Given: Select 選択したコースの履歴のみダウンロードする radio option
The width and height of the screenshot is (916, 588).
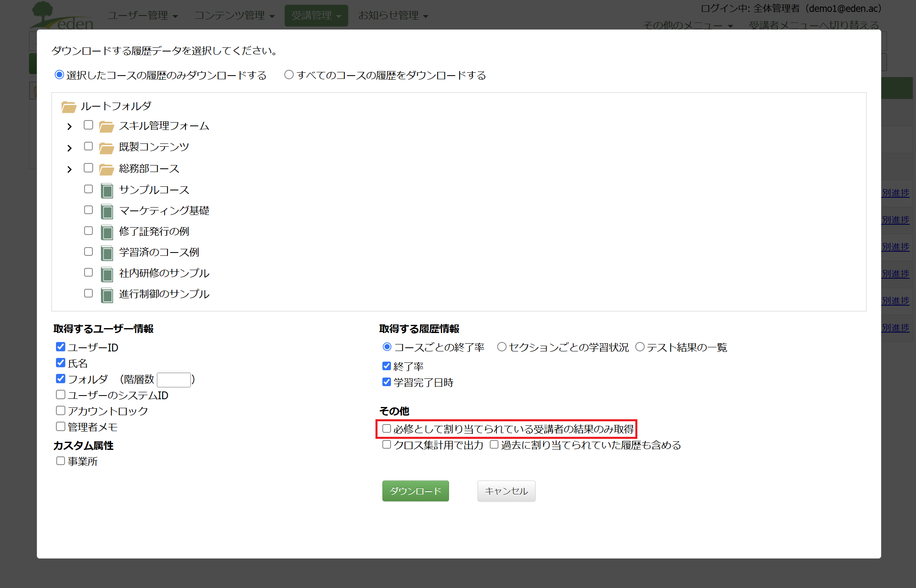Looking at the screenshot, I should coord(59,75).
